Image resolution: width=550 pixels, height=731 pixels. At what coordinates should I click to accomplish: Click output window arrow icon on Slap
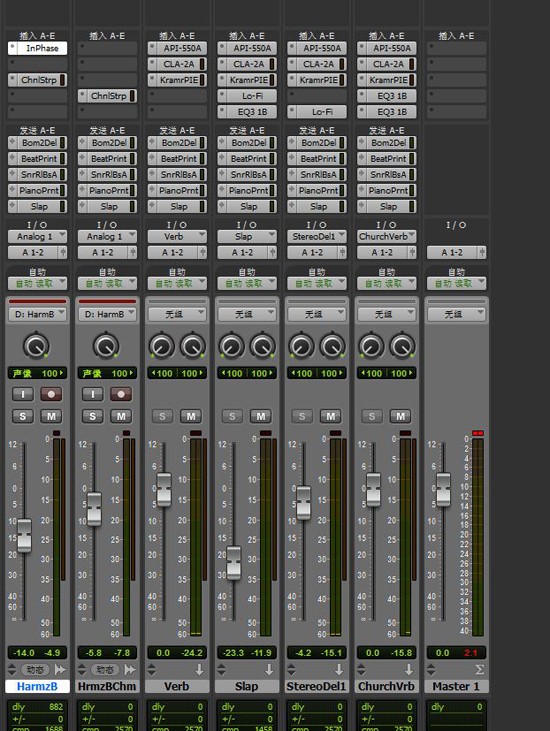pos(269,669)
